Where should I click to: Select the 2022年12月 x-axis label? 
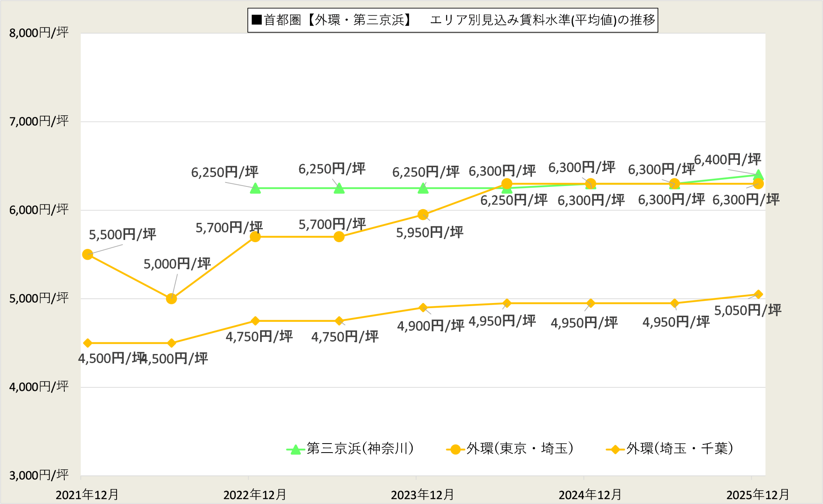click(x=255, y=495)
